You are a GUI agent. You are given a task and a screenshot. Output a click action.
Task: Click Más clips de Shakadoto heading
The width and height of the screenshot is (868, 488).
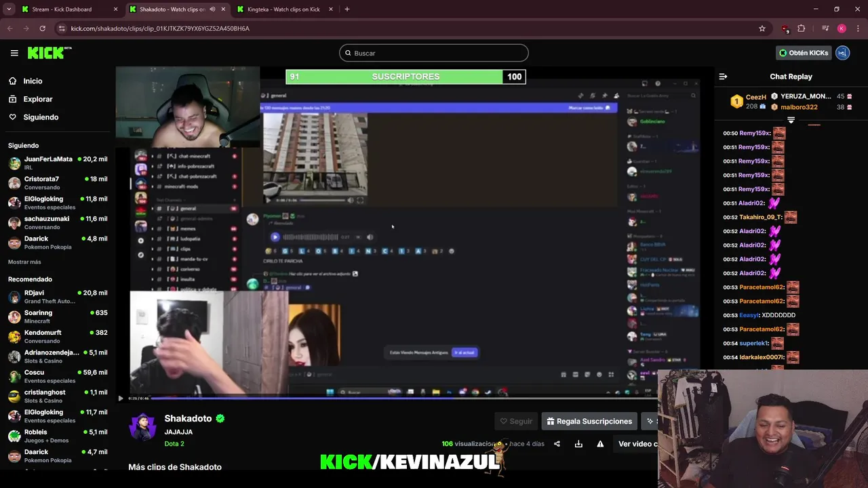pyautogui.click(x=175, y=467)
